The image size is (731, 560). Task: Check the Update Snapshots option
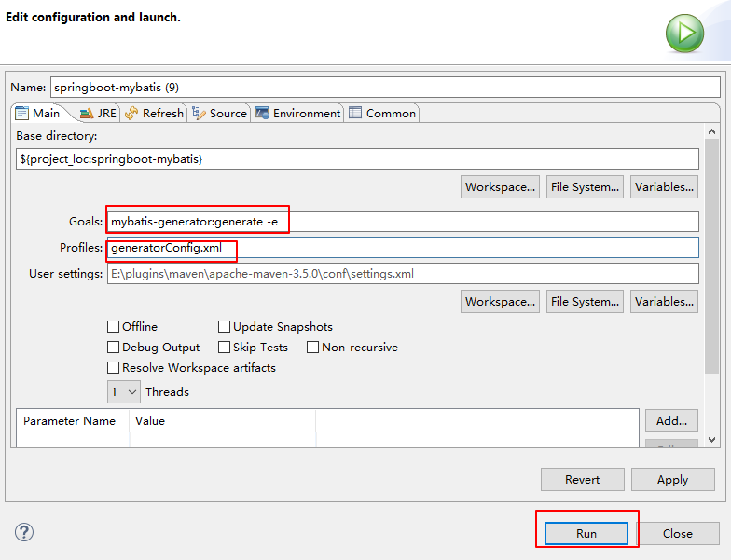[x=225, y=327]
